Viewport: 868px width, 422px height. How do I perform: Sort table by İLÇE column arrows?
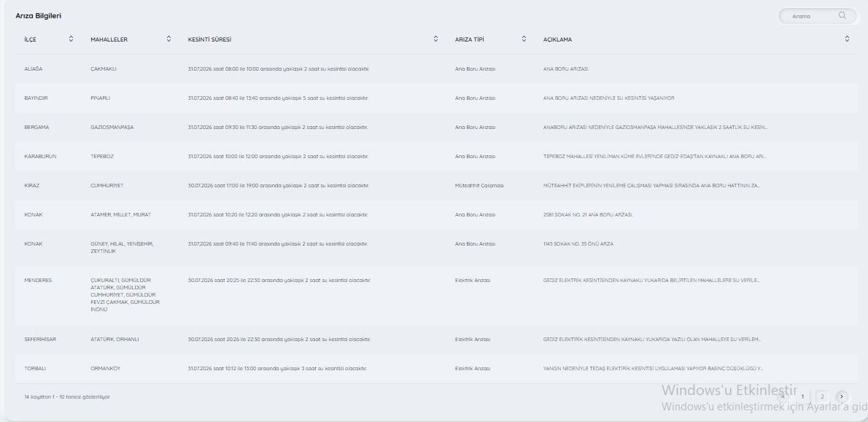[x=71, y=39]
